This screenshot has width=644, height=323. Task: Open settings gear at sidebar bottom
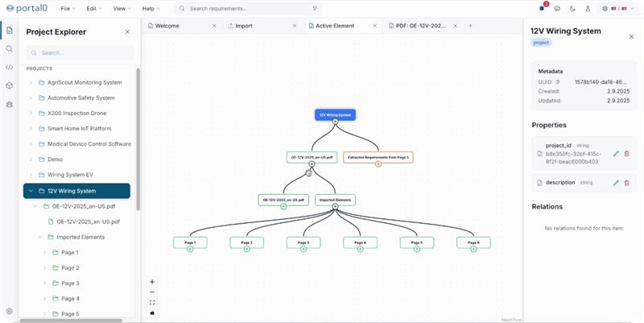tap(10, 311)
